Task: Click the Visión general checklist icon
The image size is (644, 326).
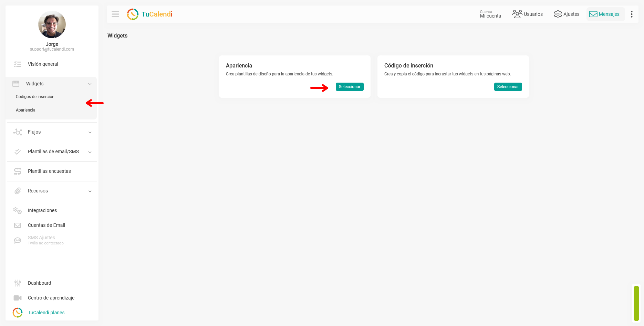Action: 18,64
